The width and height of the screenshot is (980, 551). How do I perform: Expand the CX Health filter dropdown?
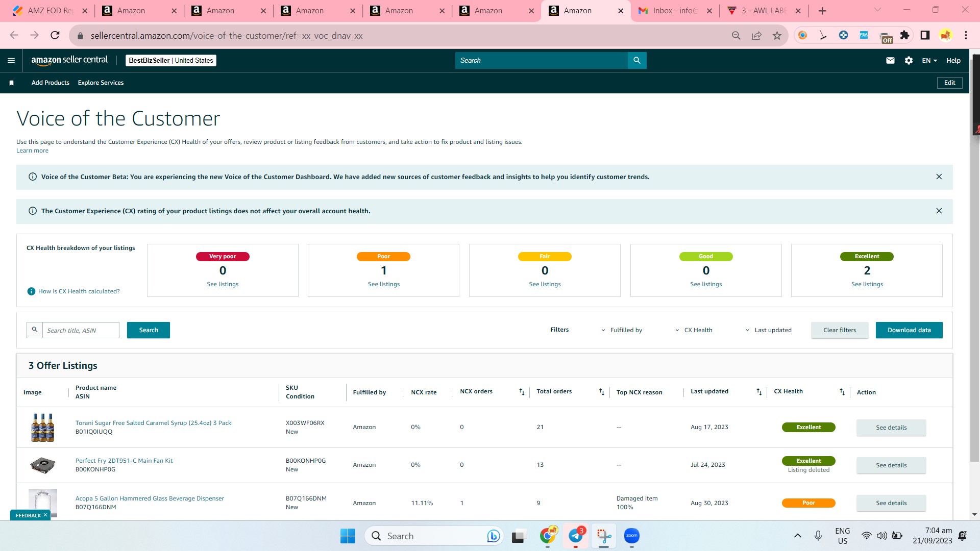click(694, 330)
